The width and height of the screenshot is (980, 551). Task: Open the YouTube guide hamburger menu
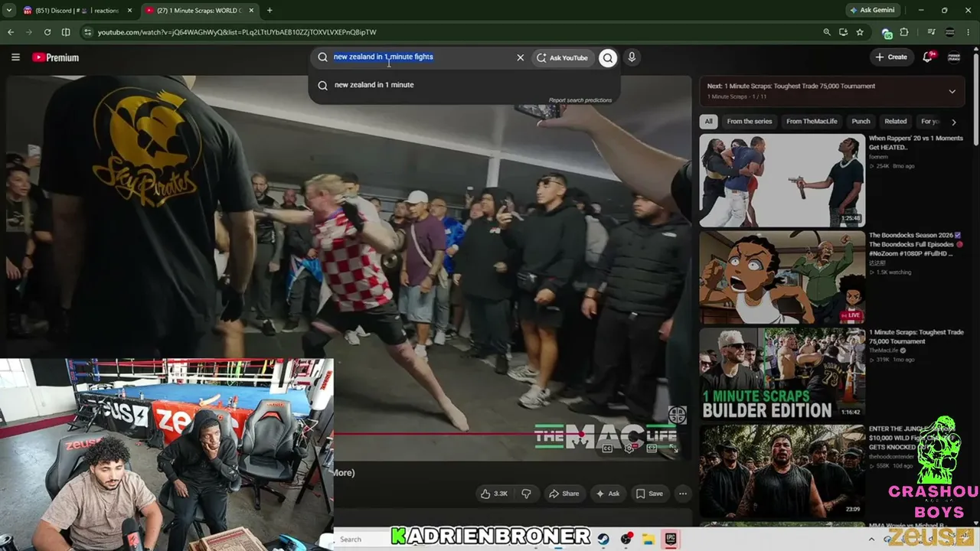click(15, 57)
